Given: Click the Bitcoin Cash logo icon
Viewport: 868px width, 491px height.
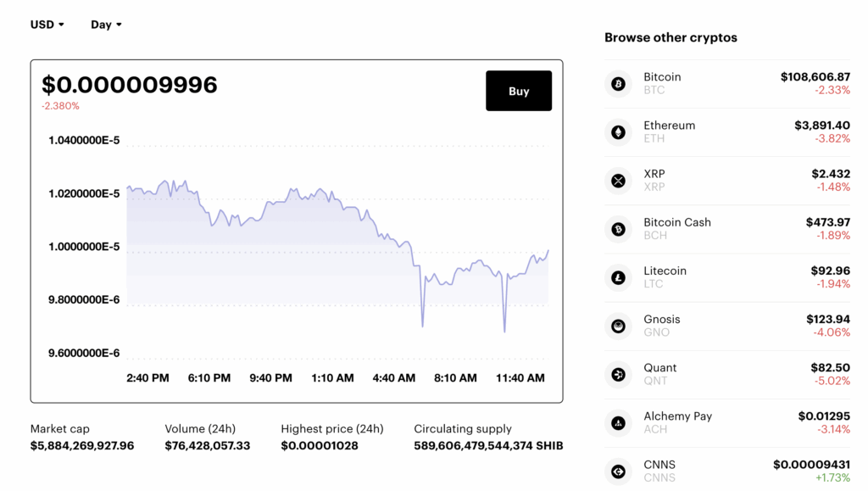Looking at the screenshot, I should coord(618,229).
